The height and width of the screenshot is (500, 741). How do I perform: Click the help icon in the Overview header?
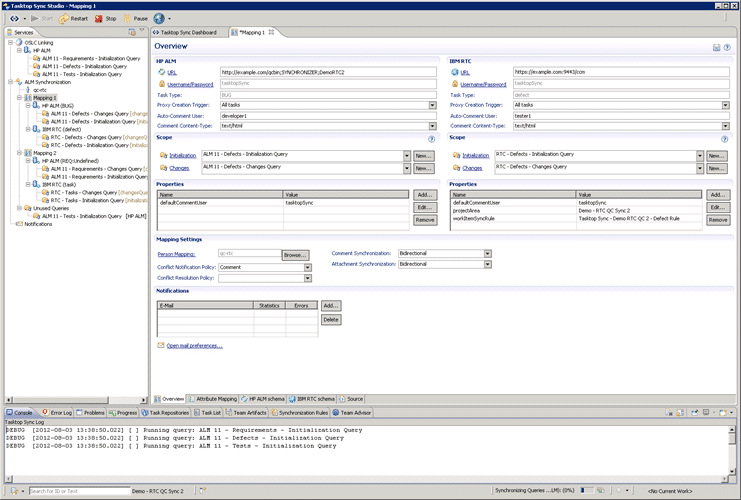pos(727,47)
